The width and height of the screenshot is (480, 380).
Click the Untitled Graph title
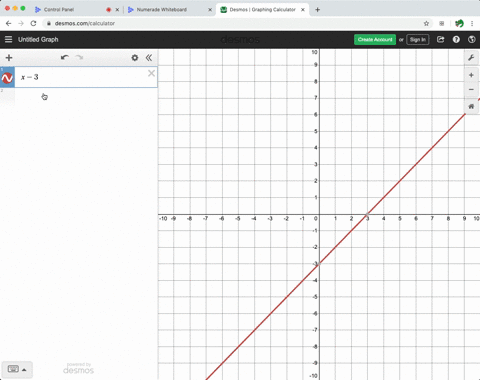[x=38, y=39]
